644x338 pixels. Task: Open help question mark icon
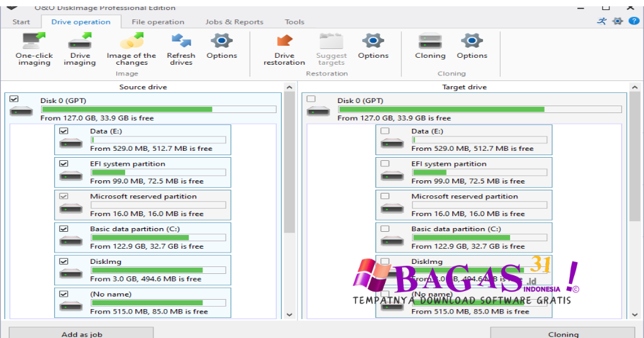pos(634,21)
